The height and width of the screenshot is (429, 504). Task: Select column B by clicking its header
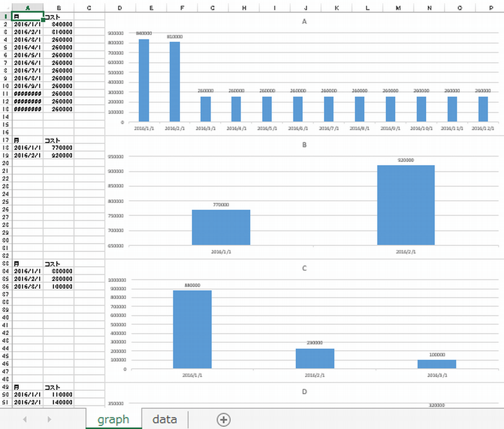[x=58, y=8]
